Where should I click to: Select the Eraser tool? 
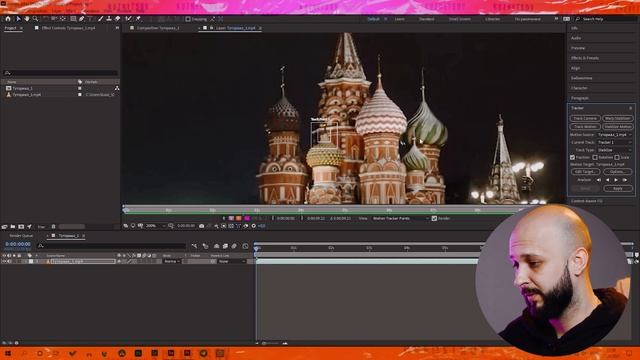click(118, 19)
